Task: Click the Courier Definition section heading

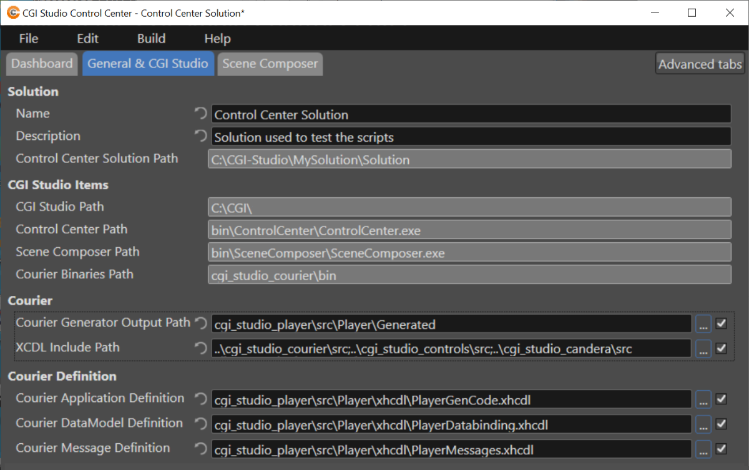Action: 62,376
